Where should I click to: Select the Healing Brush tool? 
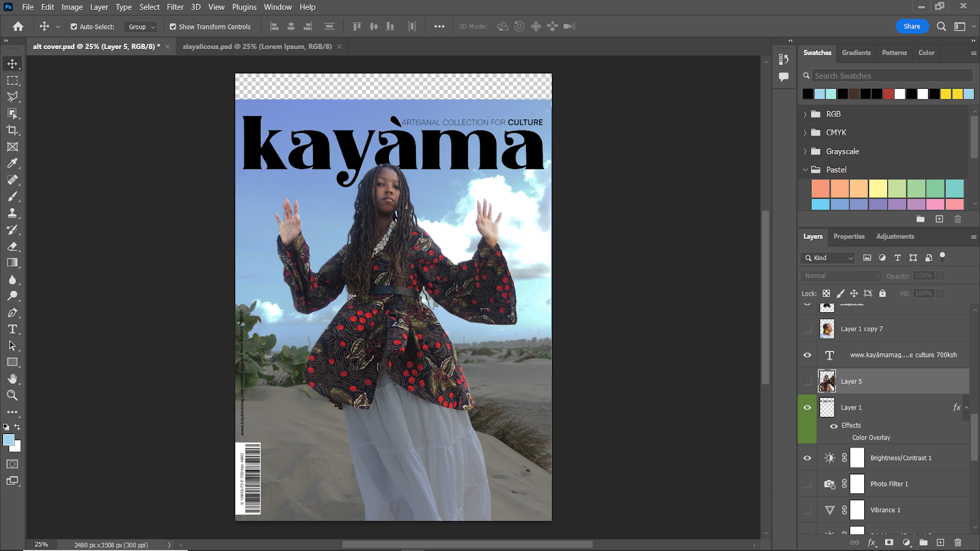(12, 180)
